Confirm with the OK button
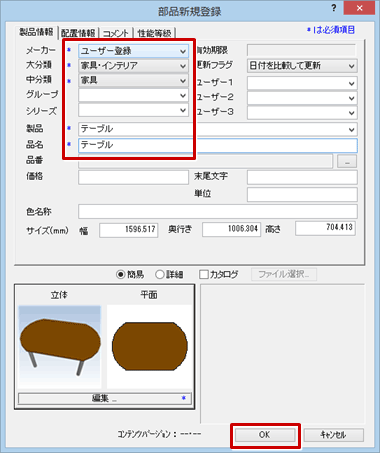Image resolution: width=380 pixels, height=453 pixels. 265,435
